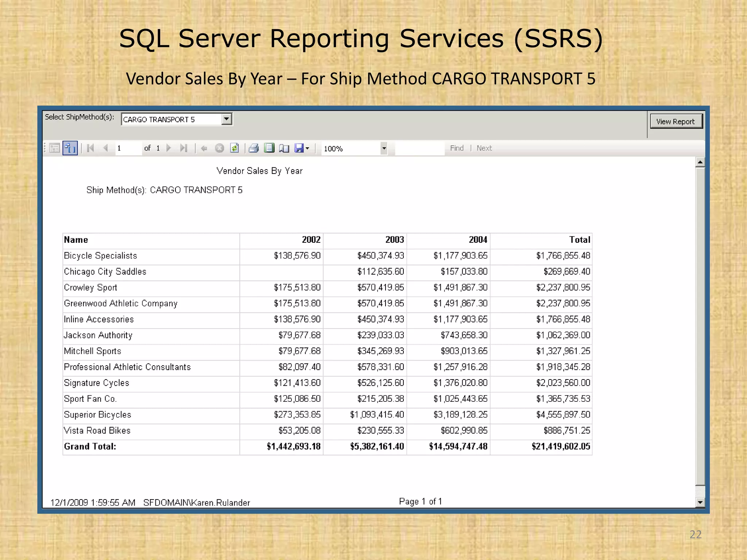This screenshot has height=560, width=747.
Task: Toggle the document map icon
Action: point(55,148)
